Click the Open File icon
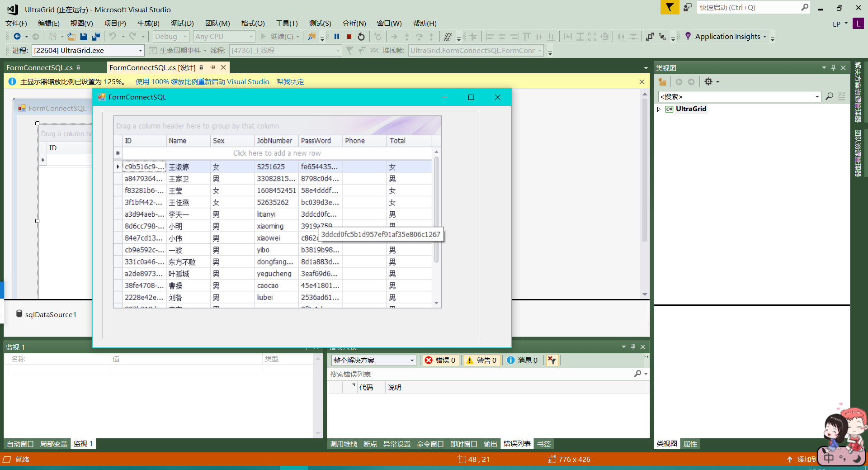 (x=71, y=37)
